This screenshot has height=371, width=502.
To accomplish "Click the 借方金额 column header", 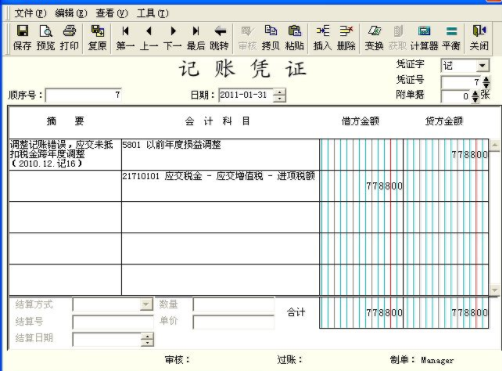I will pos(360,121).
